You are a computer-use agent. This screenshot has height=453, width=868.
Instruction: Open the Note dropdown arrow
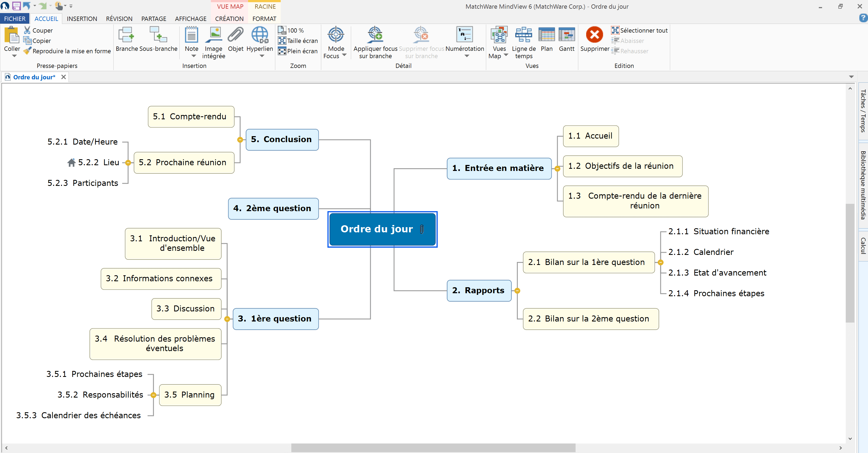(x=194, y=56)
